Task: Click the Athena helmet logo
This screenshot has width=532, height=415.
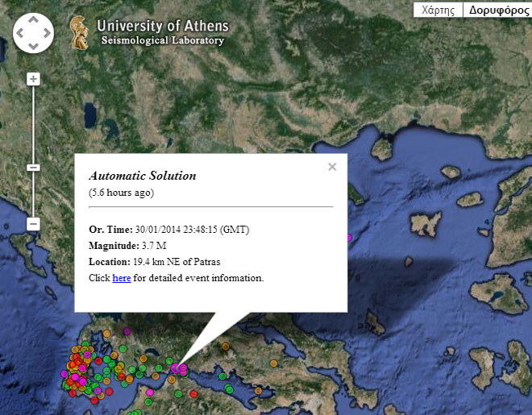Action: [x=80, y=31]
